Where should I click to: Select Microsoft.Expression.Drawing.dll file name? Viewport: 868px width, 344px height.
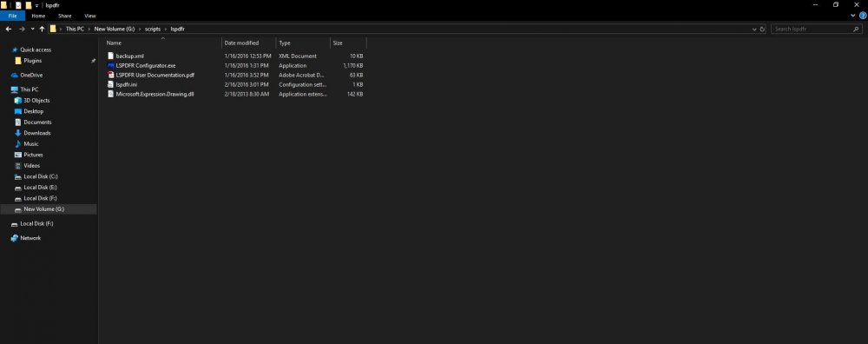155,94
